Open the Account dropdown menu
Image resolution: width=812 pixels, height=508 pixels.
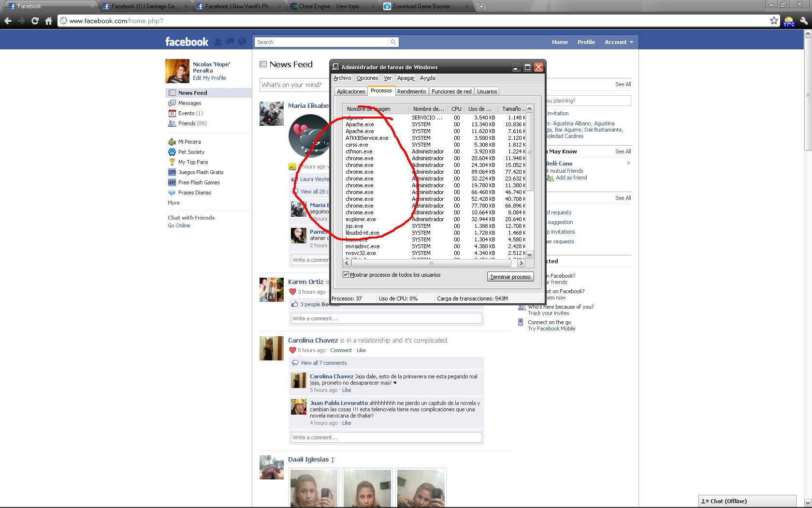click(619, 42)
